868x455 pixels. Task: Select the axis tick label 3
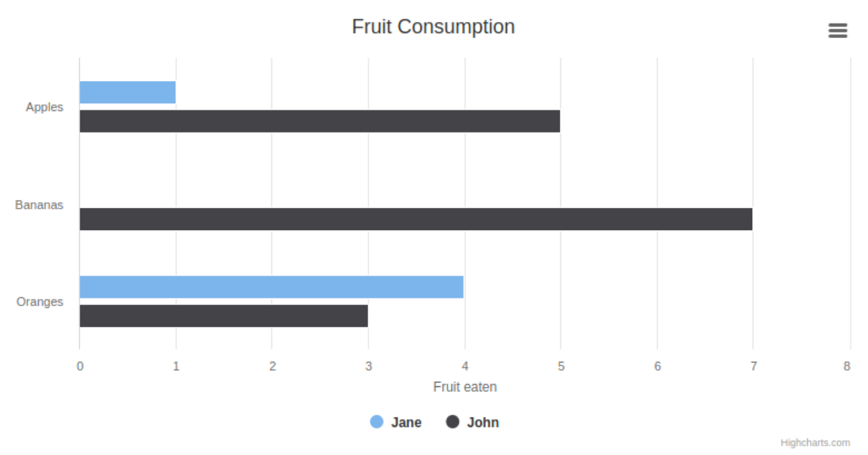point(368,366)
